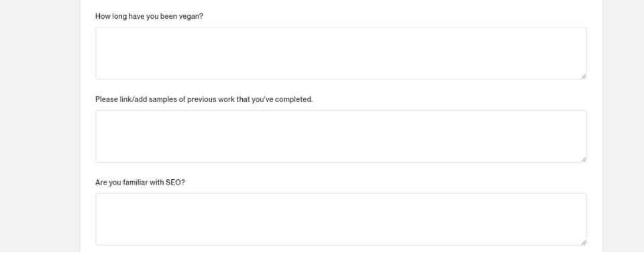Click the word 'How' starting the first question
644x255 pixels.
[103, 16]
